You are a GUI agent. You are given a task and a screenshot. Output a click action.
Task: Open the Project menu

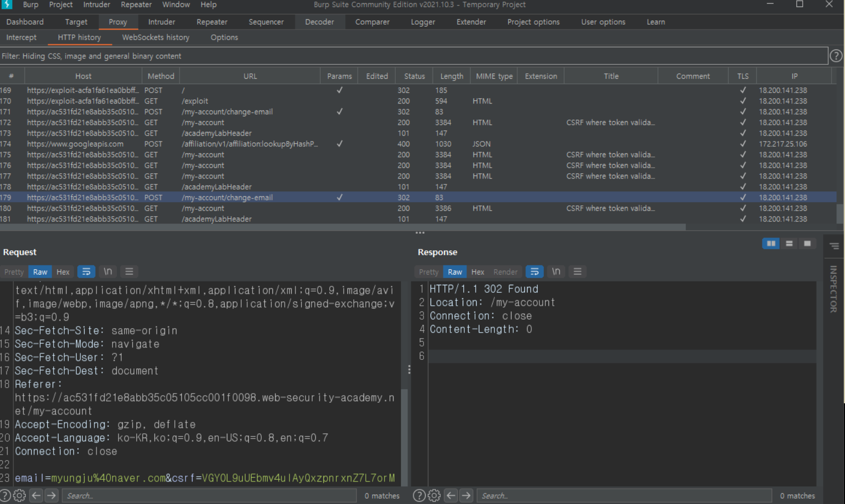(x=61, y=5)
